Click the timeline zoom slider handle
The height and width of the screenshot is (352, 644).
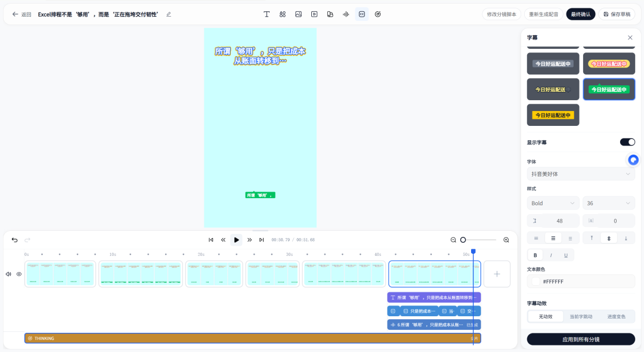point(463,240)
